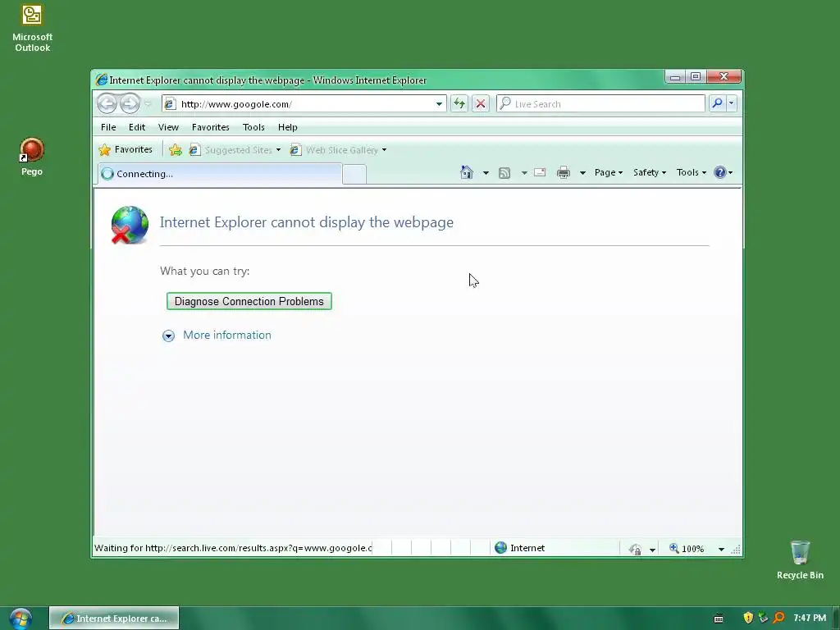Viewport: 840px width, 630px height.
Task: Open the Favorites center star button
Action: (126, 149)
